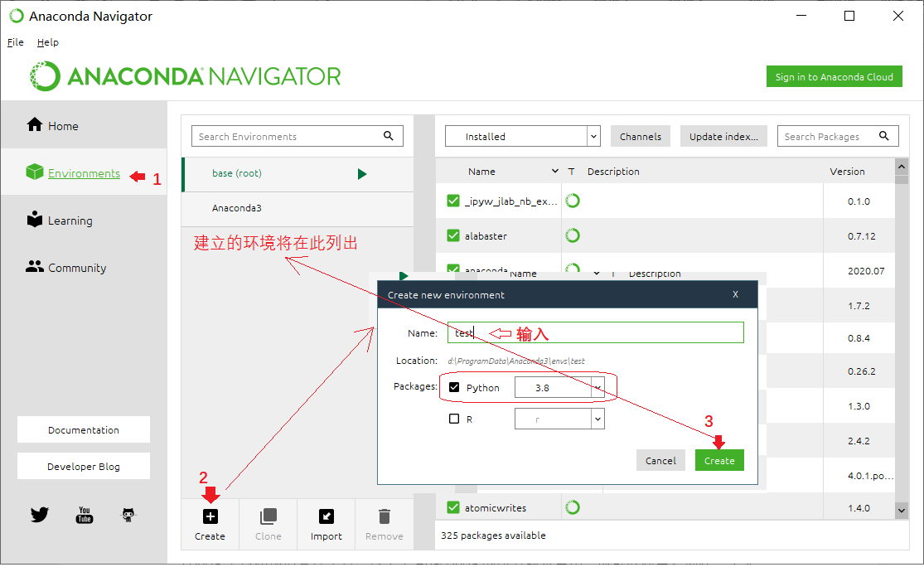Click the Version column header
924x567 pixels.
[x=847, y=172]
